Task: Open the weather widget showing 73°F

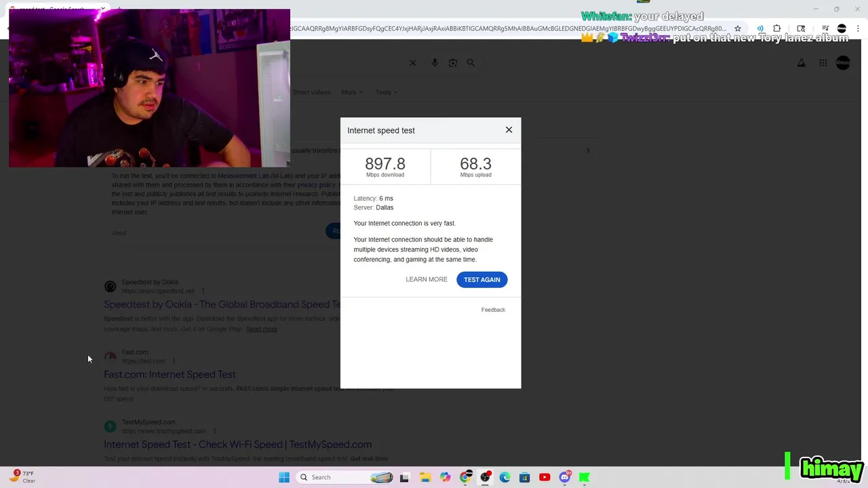Action: point(22,477)
